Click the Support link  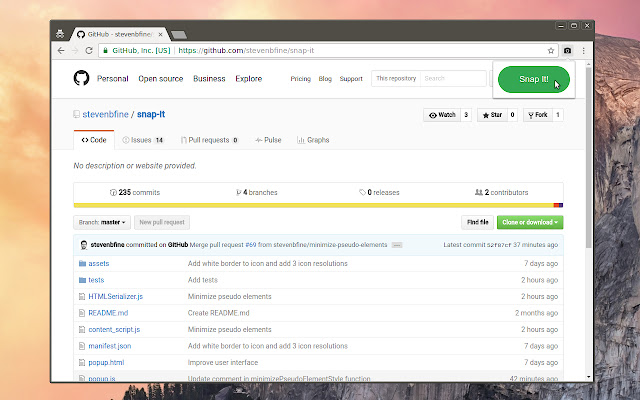tap(351, 79)
